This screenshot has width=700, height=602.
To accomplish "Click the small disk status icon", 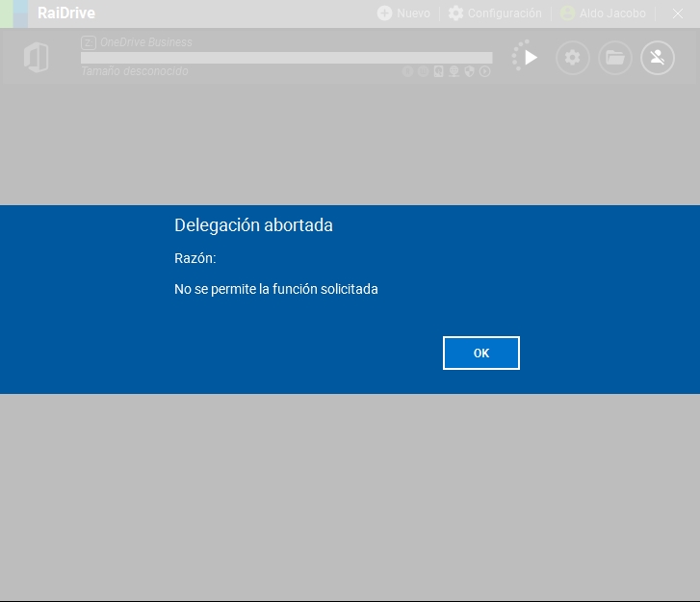I will pos(438,71).
